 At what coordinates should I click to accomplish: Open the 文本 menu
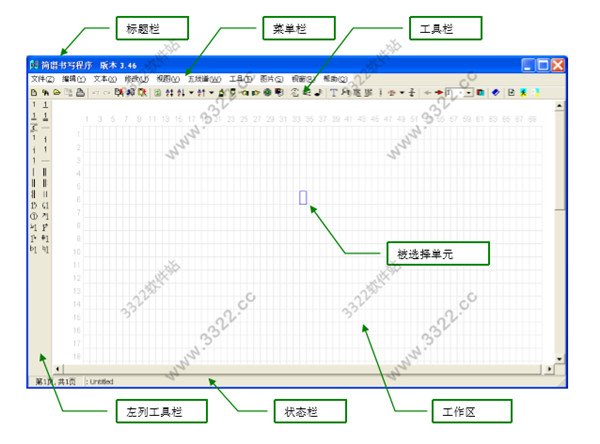(x=105, y=79)
